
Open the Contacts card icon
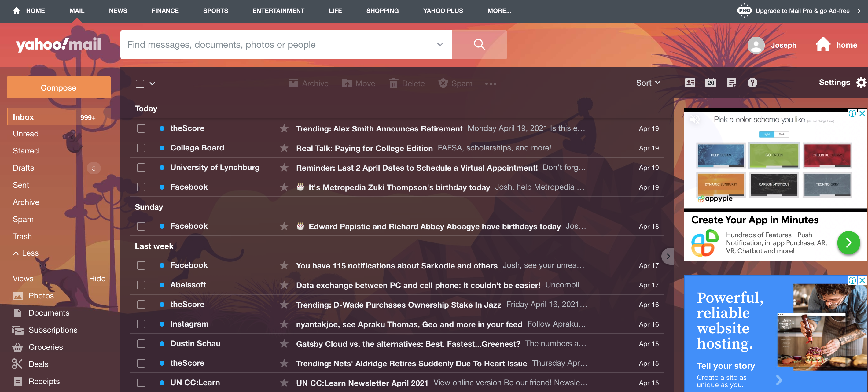[x=690, y=83]
